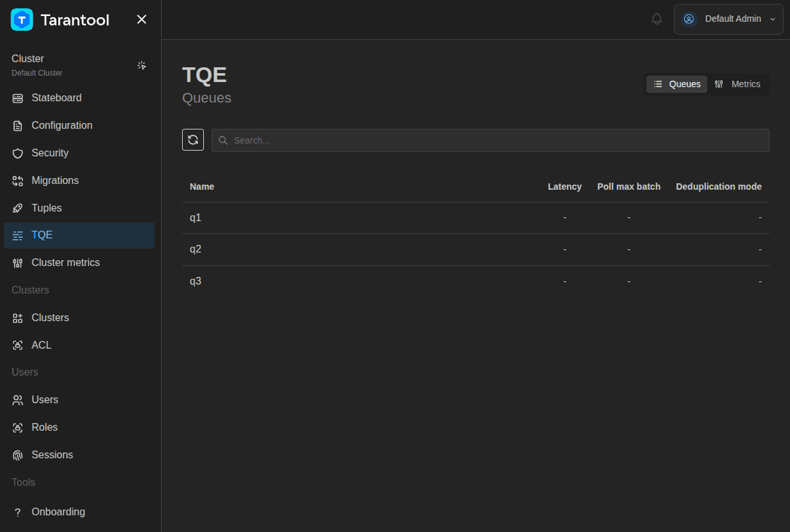Click the Clusters grid-plus icon
This screenshot has height=532, width=790.
[18, 318]
